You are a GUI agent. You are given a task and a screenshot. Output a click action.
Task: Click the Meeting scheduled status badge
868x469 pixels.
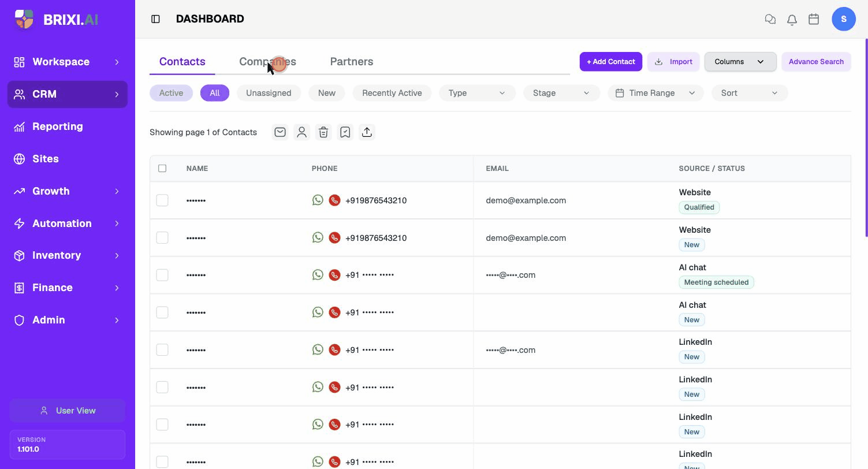click(716, 282)
